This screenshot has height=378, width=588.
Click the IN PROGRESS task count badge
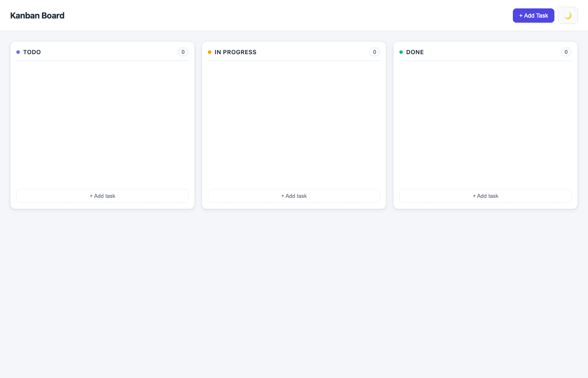[375, 52]
